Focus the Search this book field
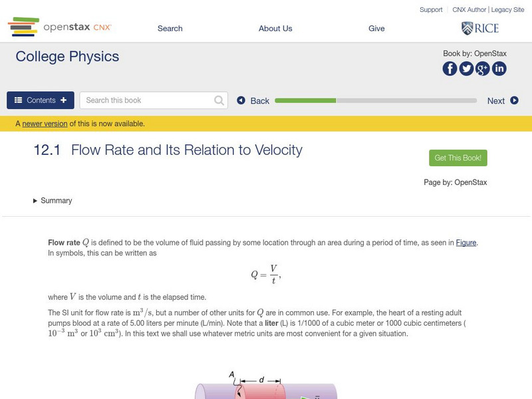Image resolution: width=532 pixels, height=399 pixels. tap(148, 100)
